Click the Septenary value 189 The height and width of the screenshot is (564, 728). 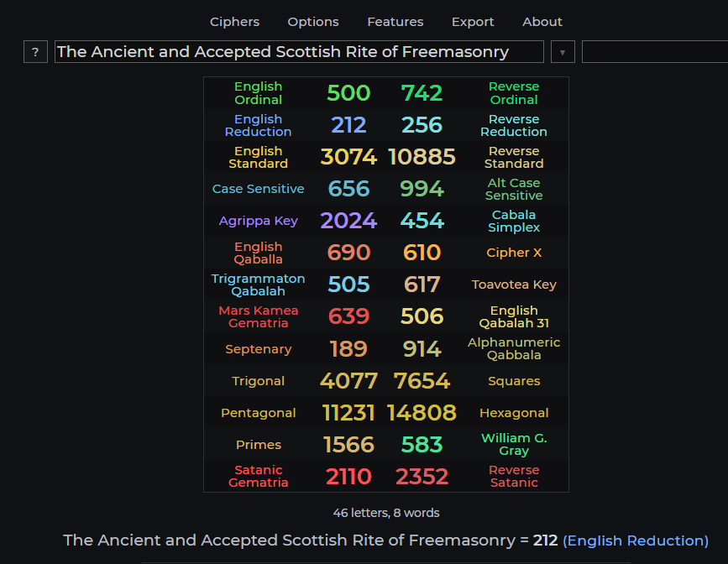click(348, 349)
